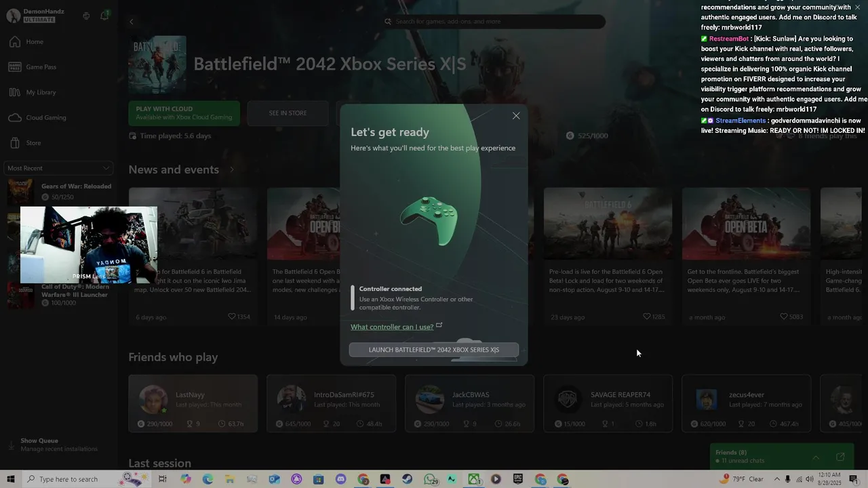Open the network tray icon
This screenshot has width=868, height=488.
click(x=798, y=479)
